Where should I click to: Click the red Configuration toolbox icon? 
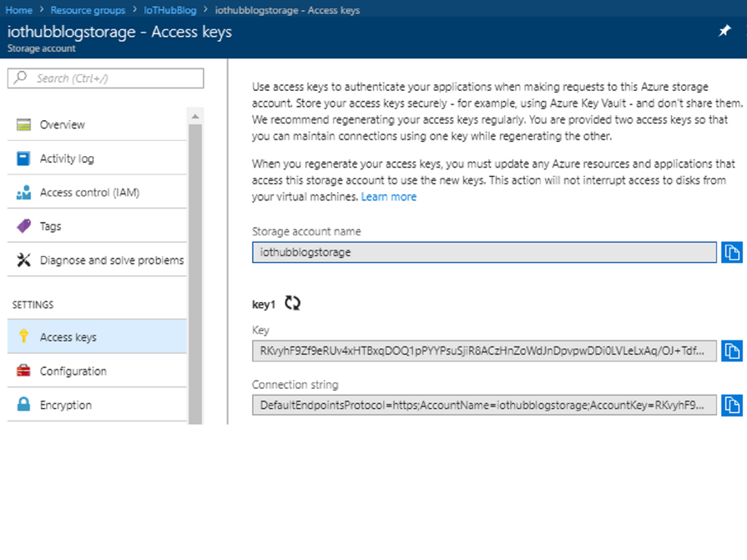[23, 371]
